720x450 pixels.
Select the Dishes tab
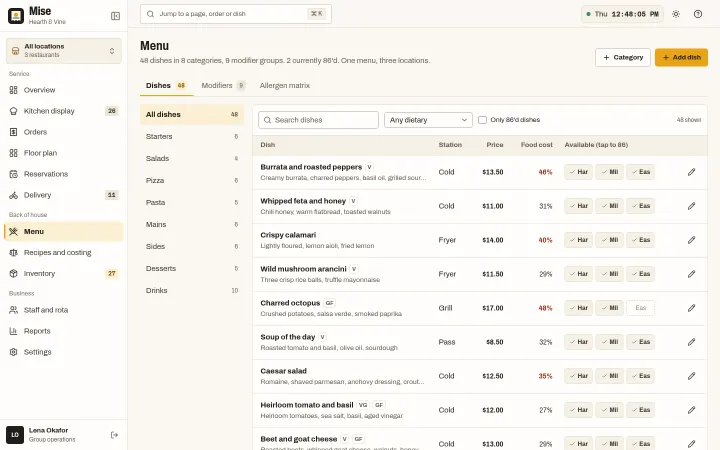[x=166, y=85]
